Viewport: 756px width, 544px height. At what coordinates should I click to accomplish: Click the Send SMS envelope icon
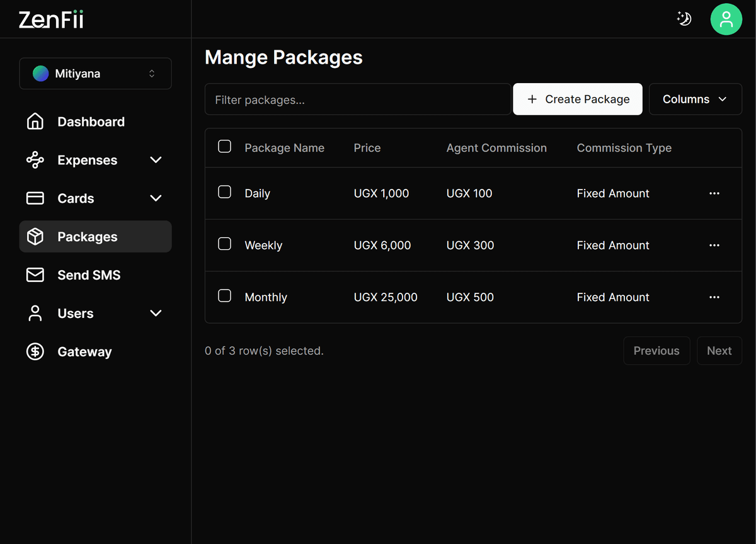tap(35, 275)
